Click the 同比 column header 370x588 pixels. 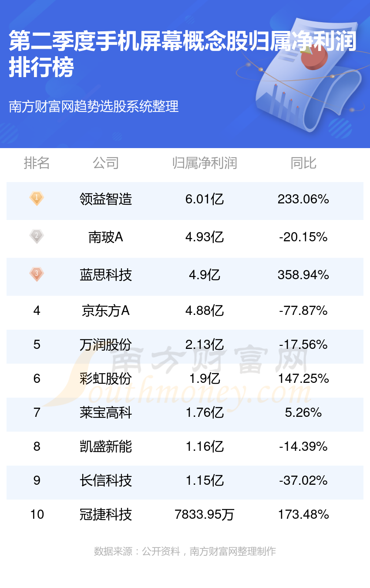303,163
